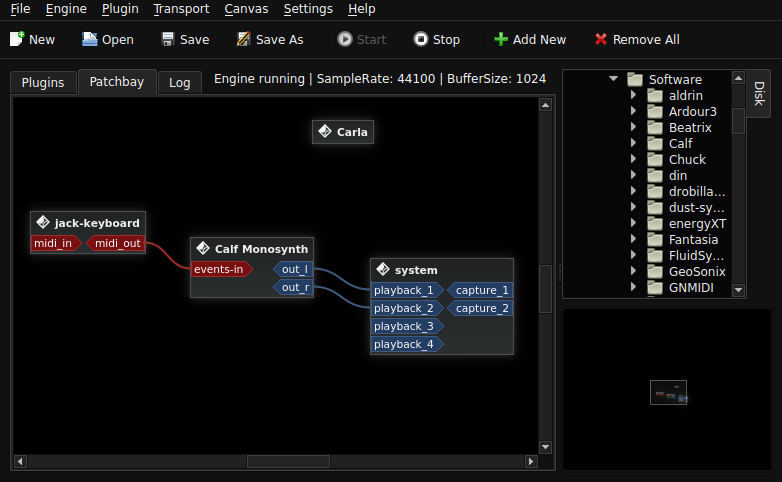Click the Calf Monosynth node icon
The height and width of the screenshot is (482, 782).
point(203,248)
